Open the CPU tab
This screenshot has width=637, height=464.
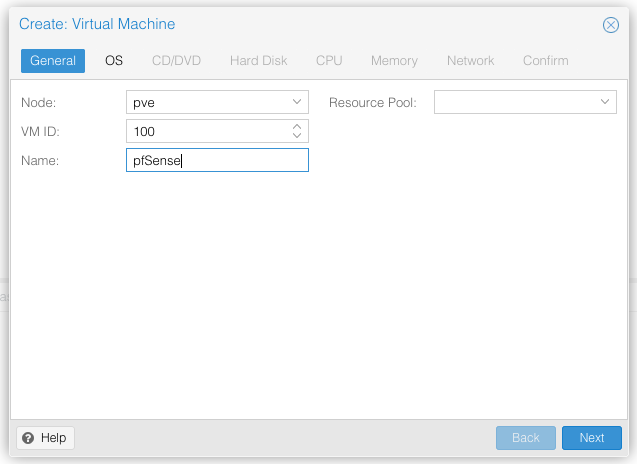pyautogui.click(x=329, y=61)
